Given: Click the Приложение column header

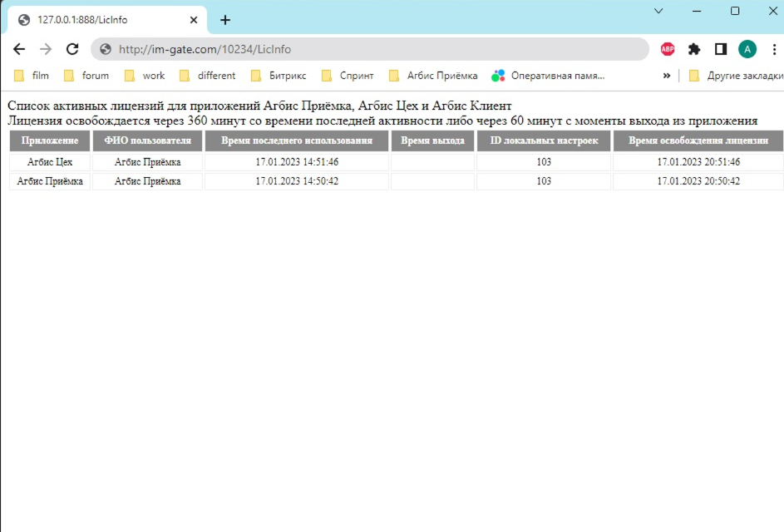Looking at the screenshot, I should coord(50,140).
